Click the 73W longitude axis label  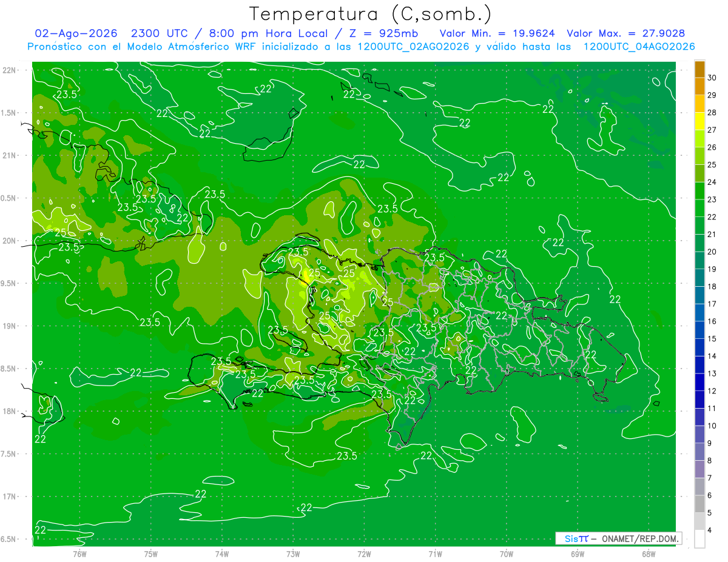[x=293, y=554]
